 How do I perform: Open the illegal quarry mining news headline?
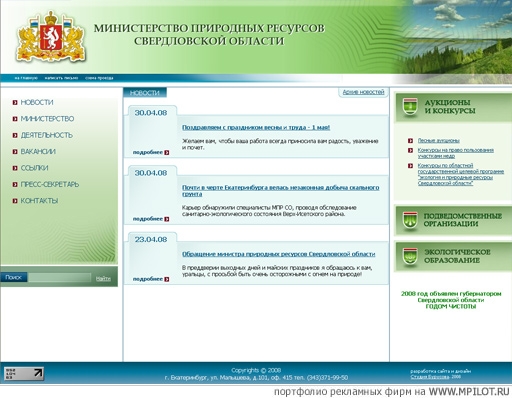click(x=281, y=191)
